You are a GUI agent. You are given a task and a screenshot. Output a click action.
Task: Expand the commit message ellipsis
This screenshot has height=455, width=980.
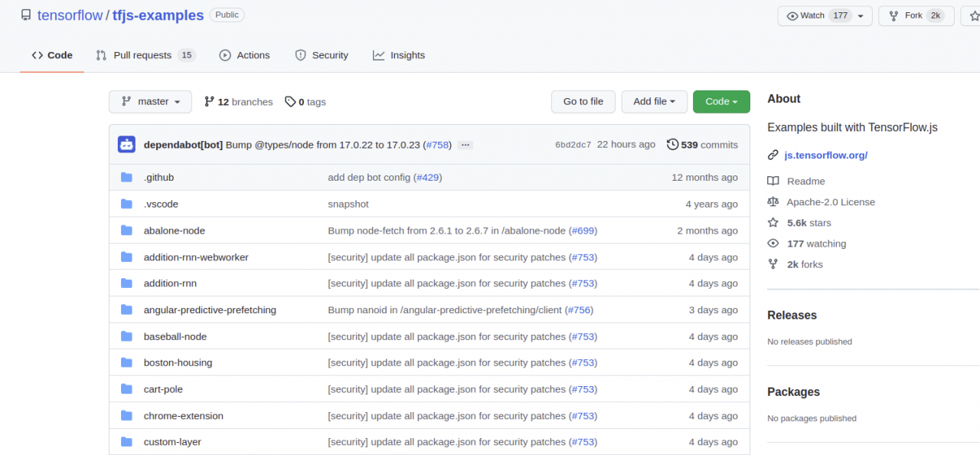(x=465, y=145)
